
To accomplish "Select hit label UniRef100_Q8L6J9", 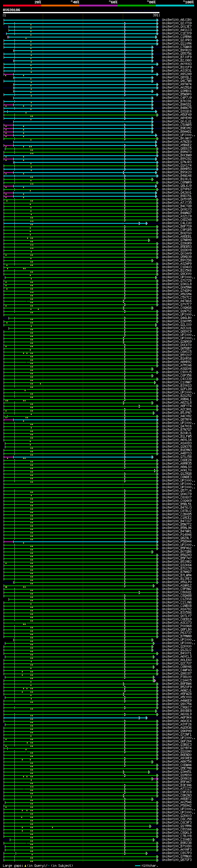I will coord(176,186).
